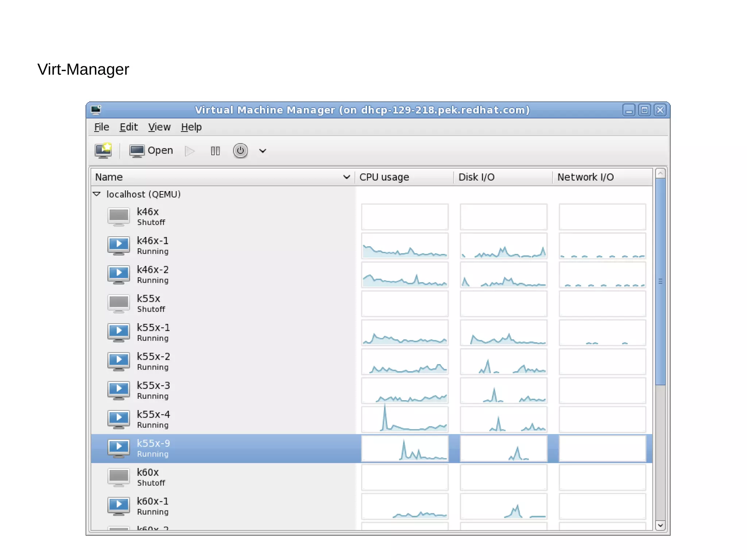Open the Edit menu
Image resolution: width=747 pixels, height=560 pixels.
tap(128, 127)
